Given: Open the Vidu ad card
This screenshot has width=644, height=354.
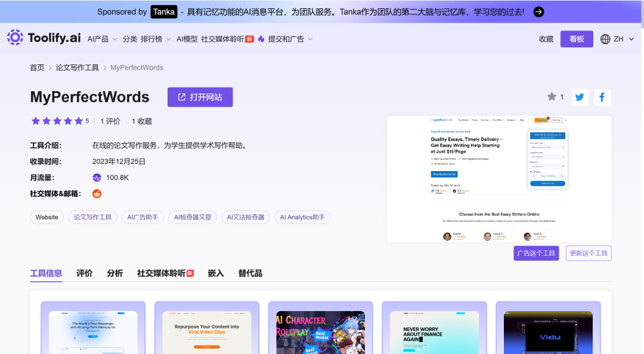Looking at the screenshot, I should tap(549, 328).
